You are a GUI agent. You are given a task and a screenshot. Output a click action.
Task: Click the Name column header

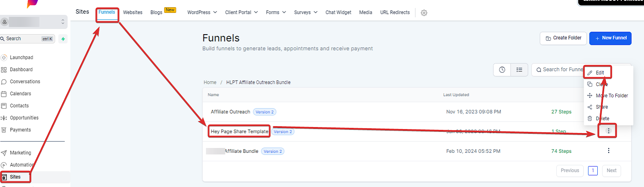[x=213, y=95]
